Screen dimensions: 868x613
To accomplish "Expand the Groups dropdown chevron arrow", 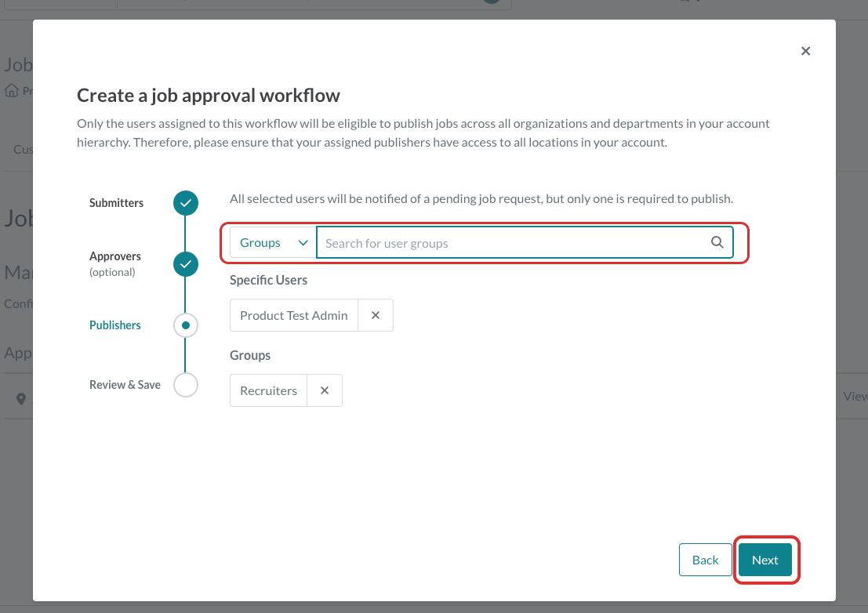I will (303, 243).
